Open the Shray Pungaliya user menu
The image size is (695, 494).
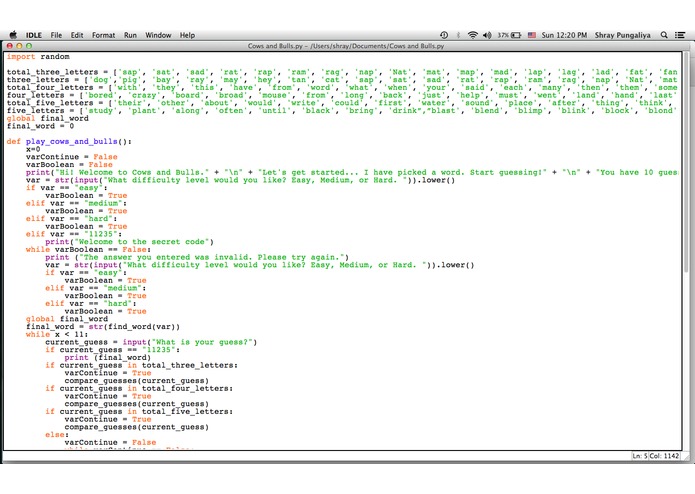coord(622,35)
